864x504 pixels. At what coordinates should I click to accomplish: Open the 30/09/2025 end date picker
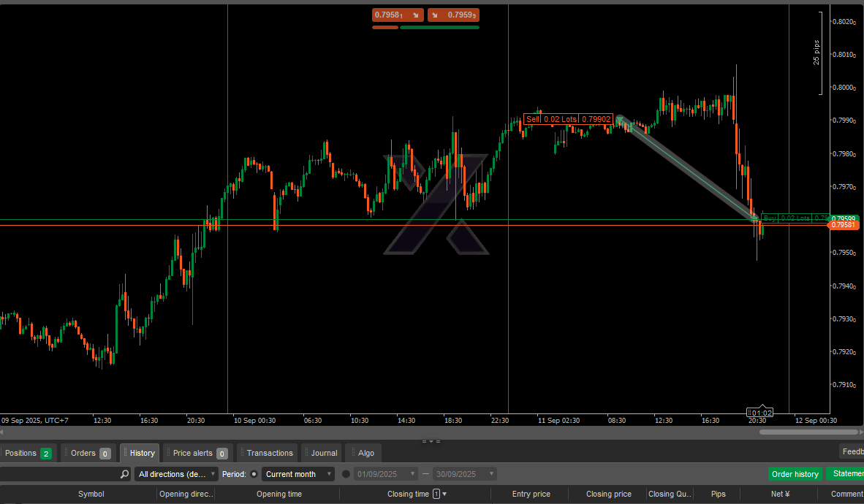click(464, 474)
